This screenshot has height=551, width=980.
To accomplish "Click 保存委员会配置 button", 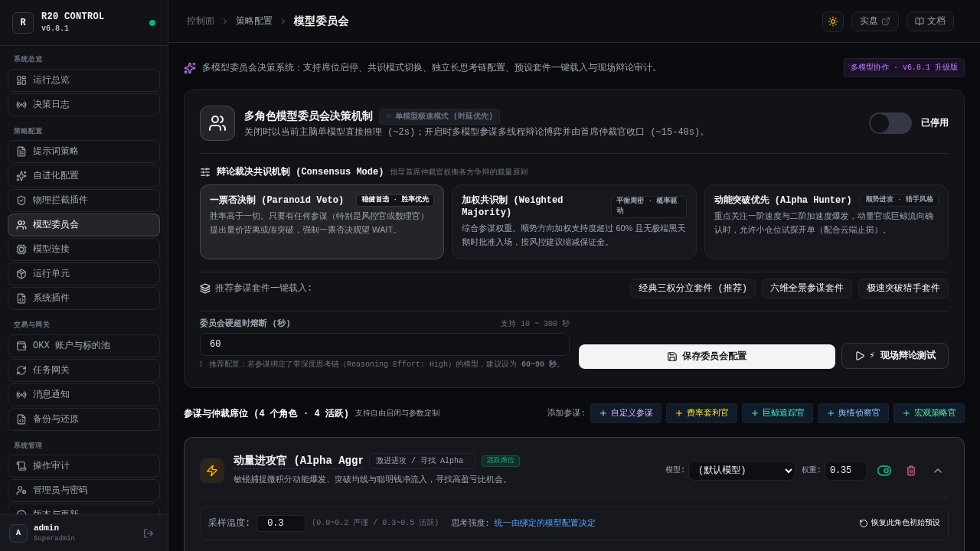I will [707, 357].
